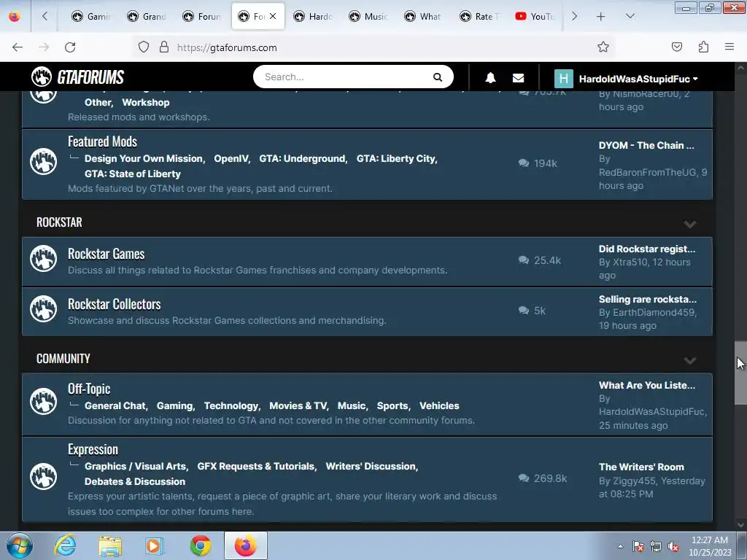Click the GTAForums logo

pyautogui.click(x=77, y=77)
